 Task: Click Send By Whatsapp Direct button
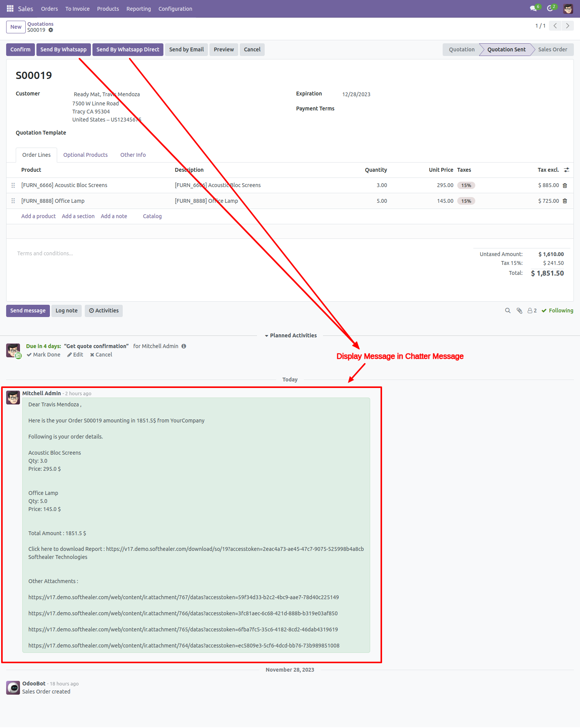pyautogui.click(x=128, y=49)
